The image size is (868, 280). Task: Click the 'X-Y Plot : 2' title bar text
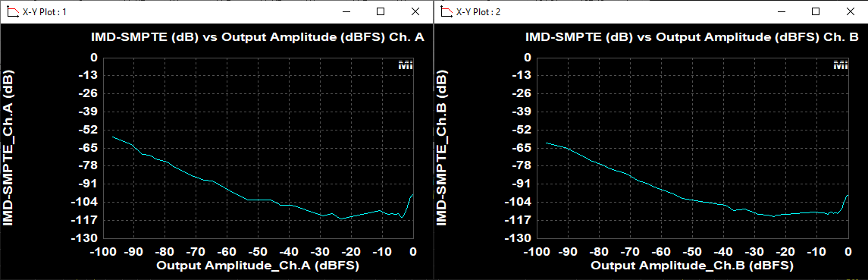click(x=479, y=11)
